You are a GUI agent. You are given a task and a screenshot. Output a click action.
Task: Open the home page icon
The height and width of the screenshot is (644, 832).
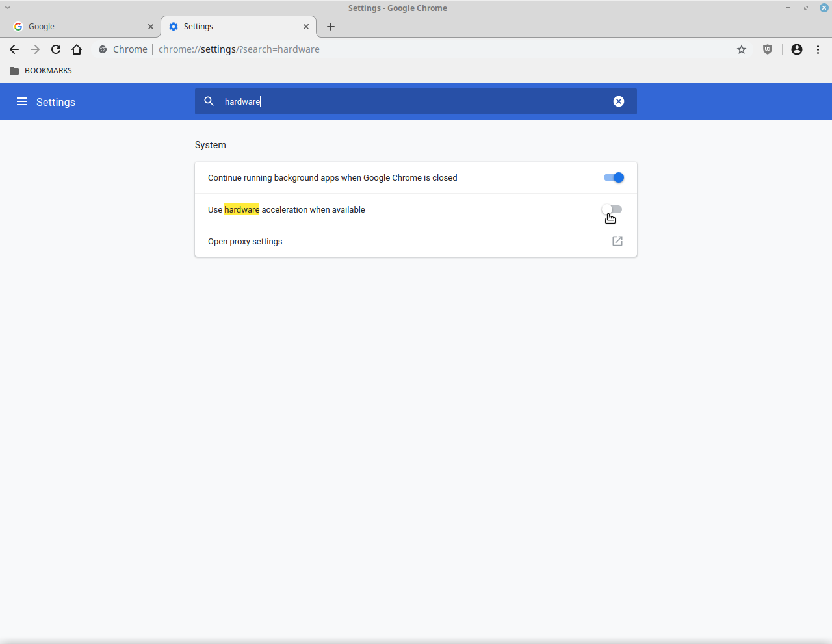click(x=77, y=49)
